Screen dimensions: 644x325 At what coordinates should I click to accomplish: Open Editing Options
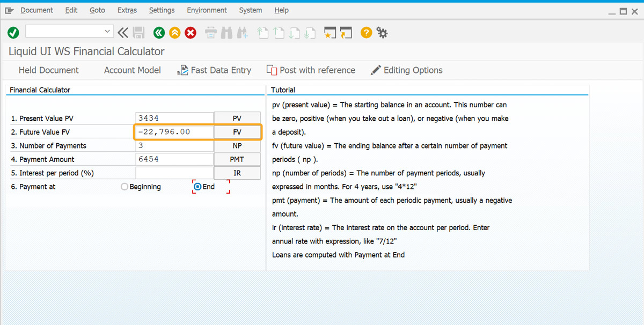(x=406, y=70)
